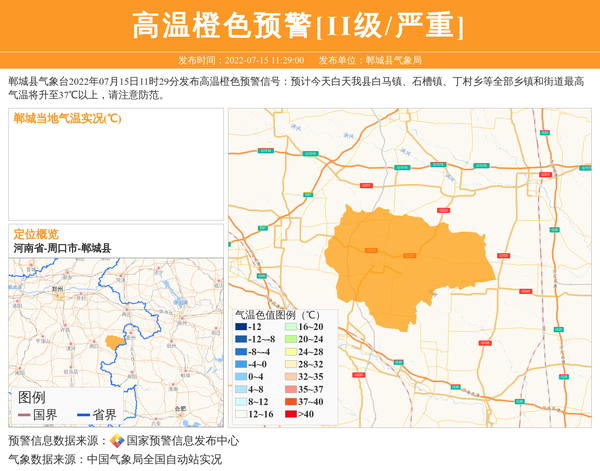Select the 37~40 orange-red legend swatch
Viewport: 600px width, 471px height.
(x=291, y=401)
